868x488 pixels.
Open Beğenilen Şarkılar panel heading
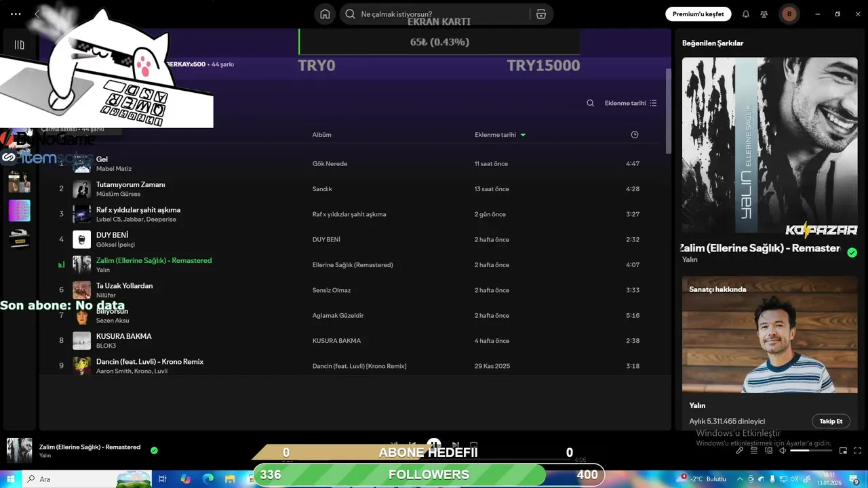713,43
